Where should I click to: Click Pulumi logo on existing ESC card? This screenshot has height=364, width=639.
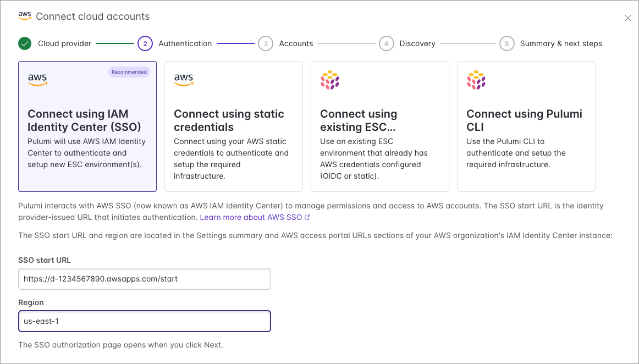(x=330, y=80)
